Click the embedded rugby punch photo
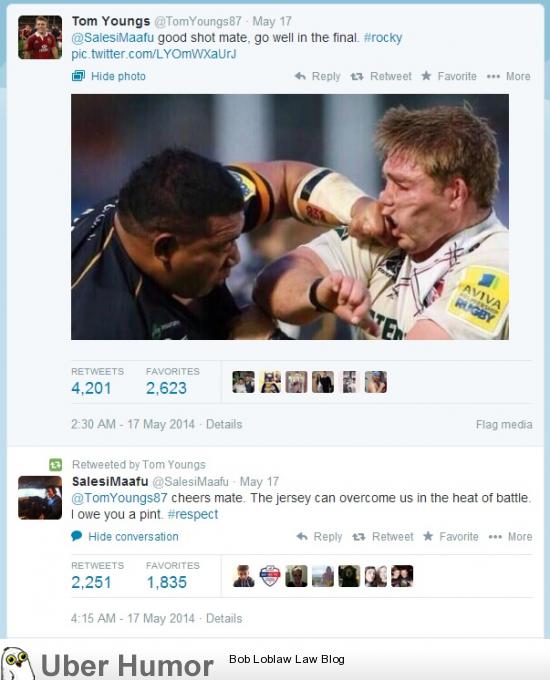The height and width of the screenshot is (680, 550). [x=290, y=217]
